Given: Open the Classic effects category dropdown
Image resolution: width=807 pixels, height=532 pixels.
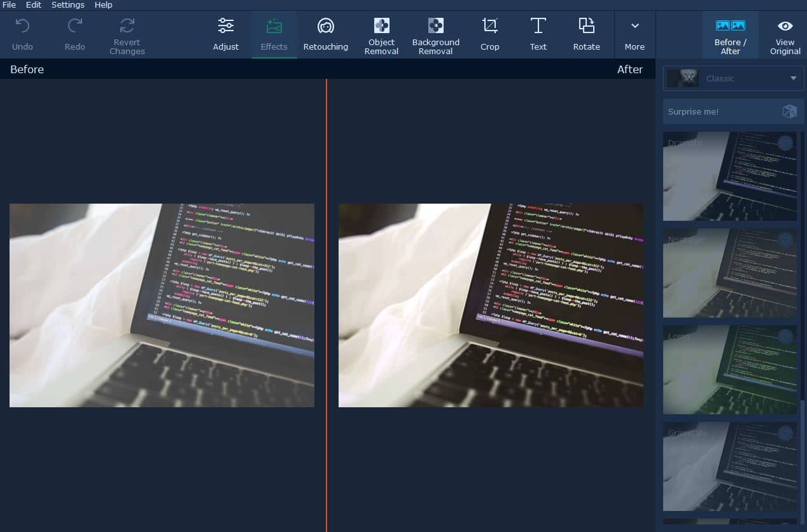Looking at the screenshot, I should point(733,78).
